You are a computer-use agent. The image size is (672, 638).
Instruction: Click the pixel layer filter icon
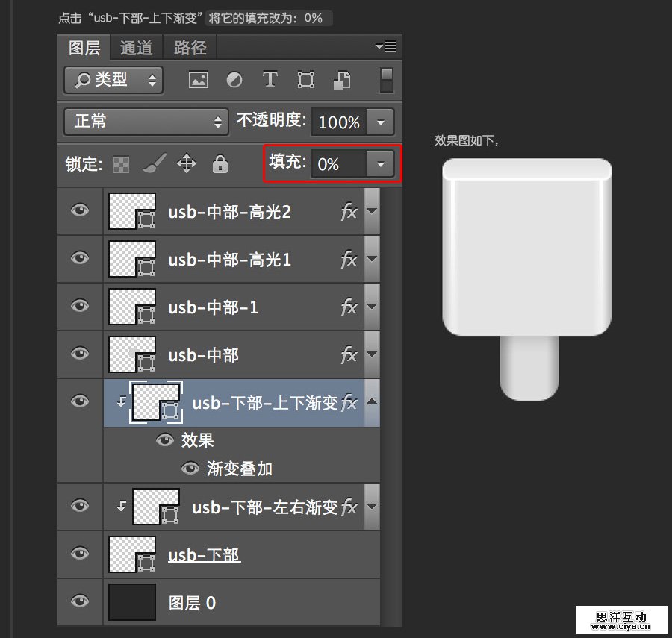[x=198, y=80]
